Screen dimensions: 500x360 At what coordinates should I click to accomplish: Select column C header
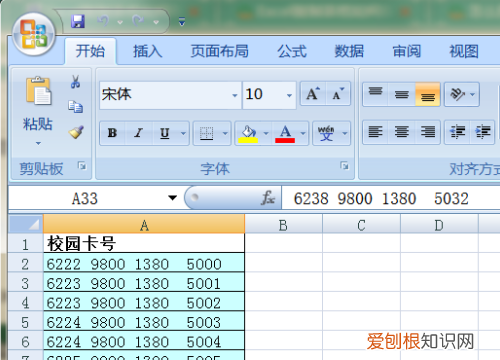361,224
